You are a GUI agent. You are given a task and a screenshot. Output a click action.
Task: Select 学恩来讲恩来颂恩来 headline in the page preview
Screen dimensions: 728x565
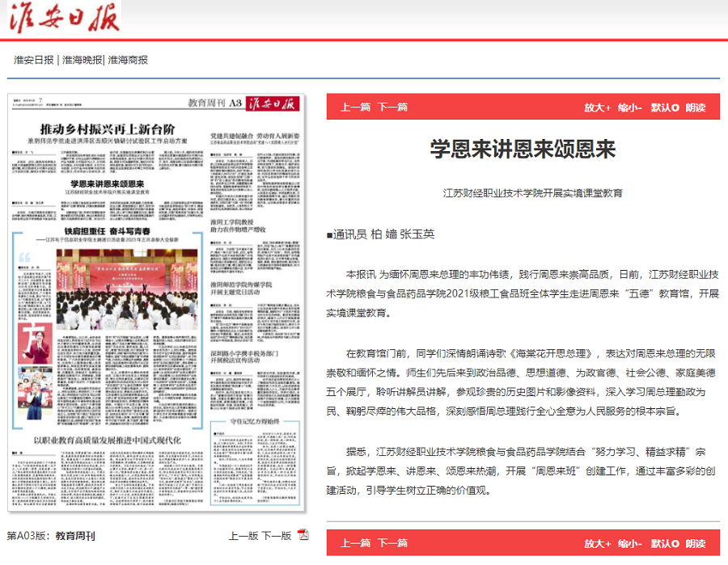107,185
